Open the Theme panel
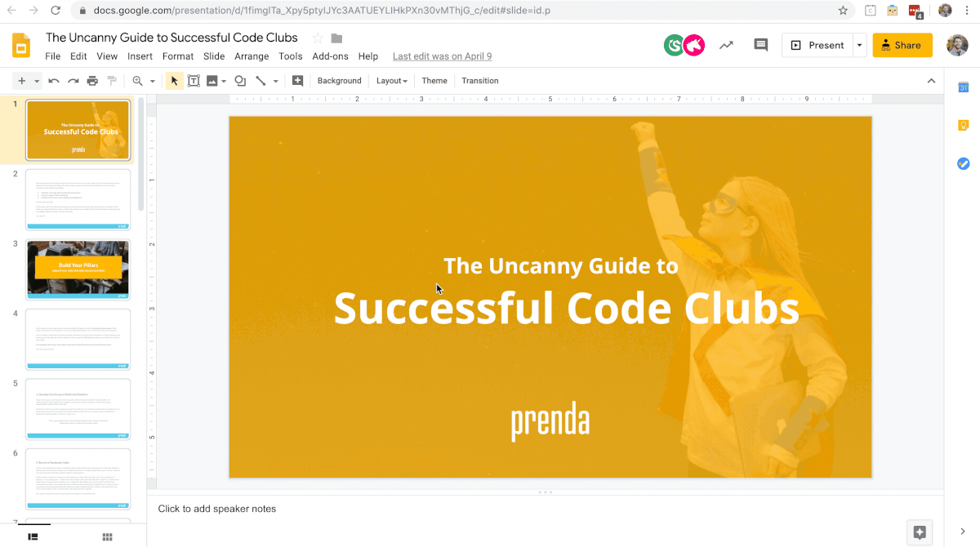 434,81
